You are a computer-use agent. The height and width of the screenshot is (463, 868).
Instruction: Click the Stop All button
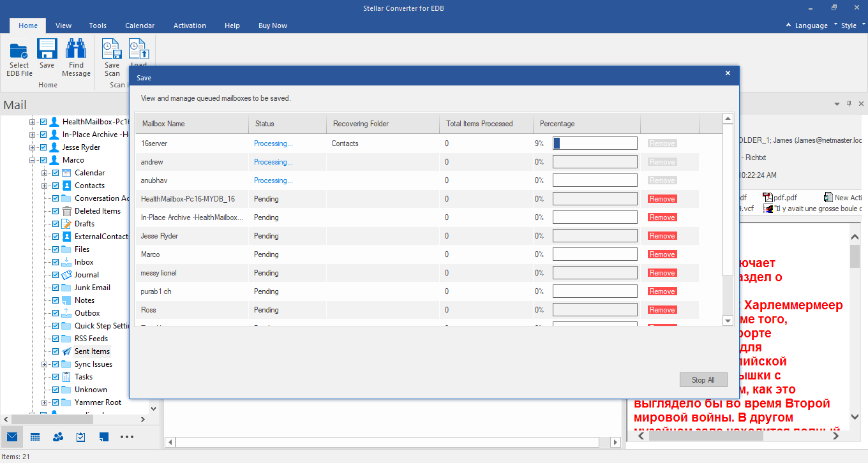703,380
